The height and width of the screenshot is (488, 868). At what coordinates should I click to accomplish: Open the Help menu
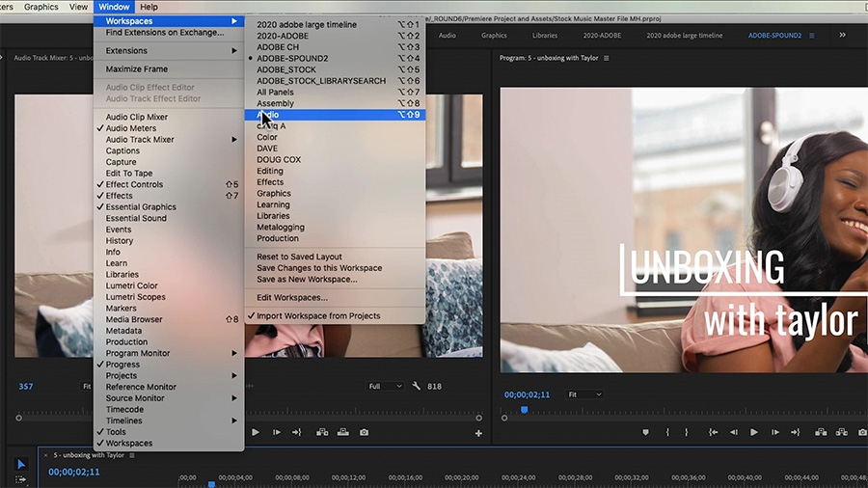(x=149, y=7)
